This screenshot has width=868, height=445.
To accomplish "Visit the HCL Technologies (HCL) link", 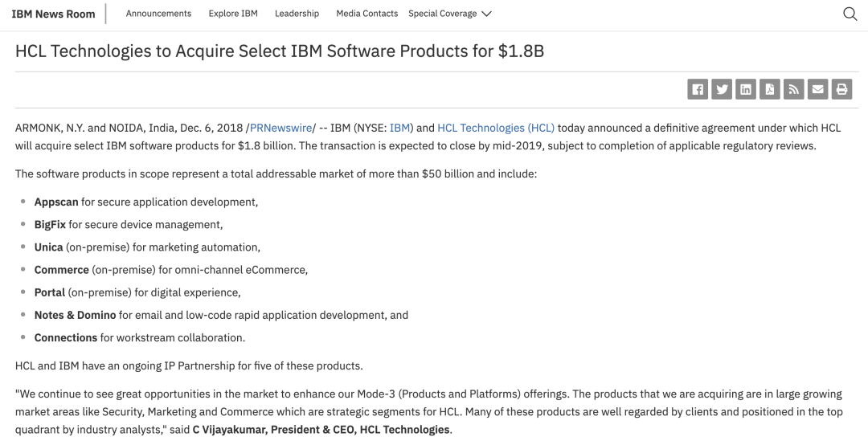I will (x=495, y=128).
